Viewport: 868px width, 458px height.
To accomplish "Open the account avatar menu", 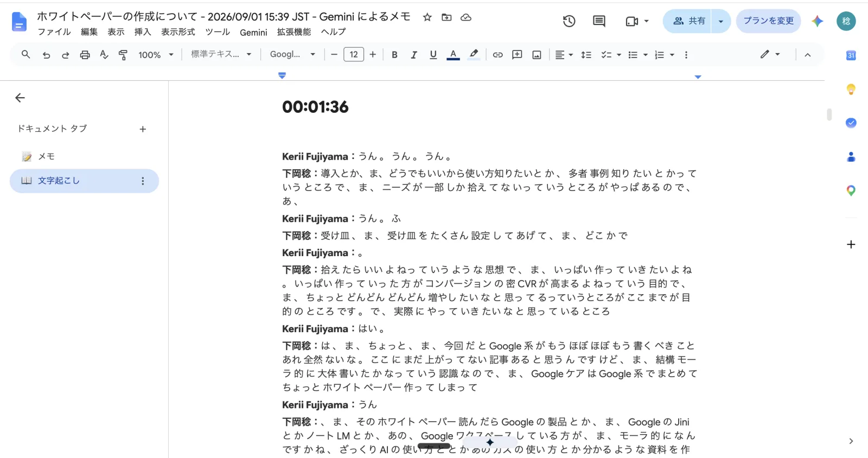I will pyautogui.click(x=846, y=21).
